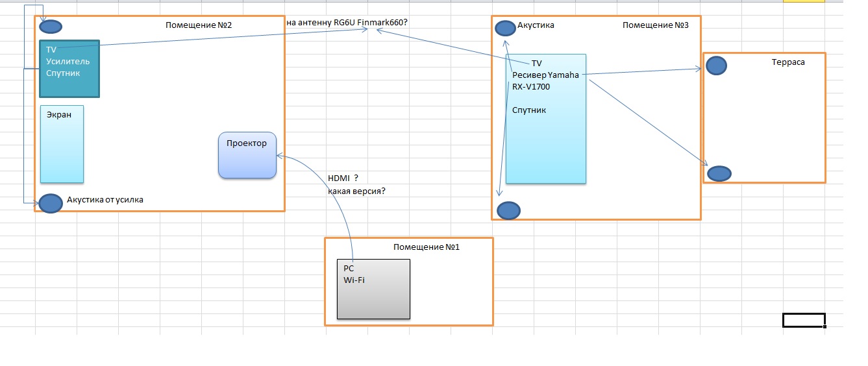Select the bottom oval in Терраса box

(x=719, y=173)
